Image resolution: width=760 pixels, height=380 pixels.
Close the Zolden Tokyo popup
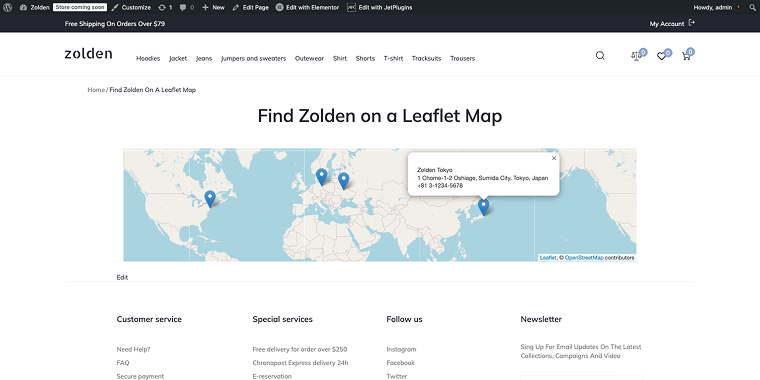(x=554, y=158)
